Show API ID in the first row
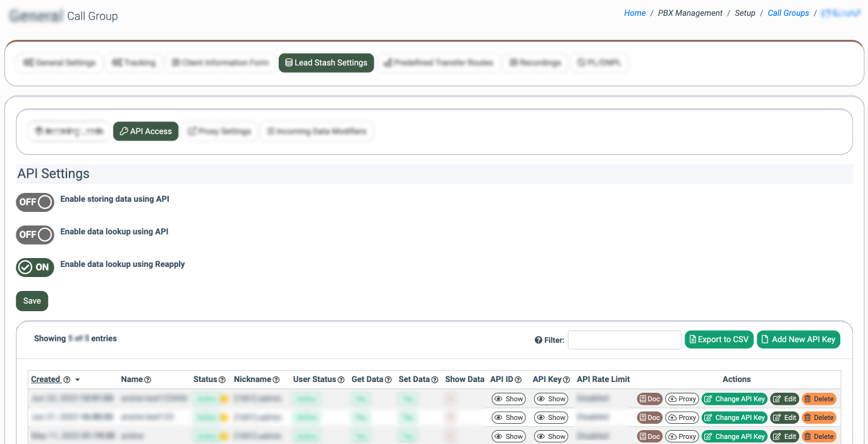The image size is (868, 444). click(508, 399)
